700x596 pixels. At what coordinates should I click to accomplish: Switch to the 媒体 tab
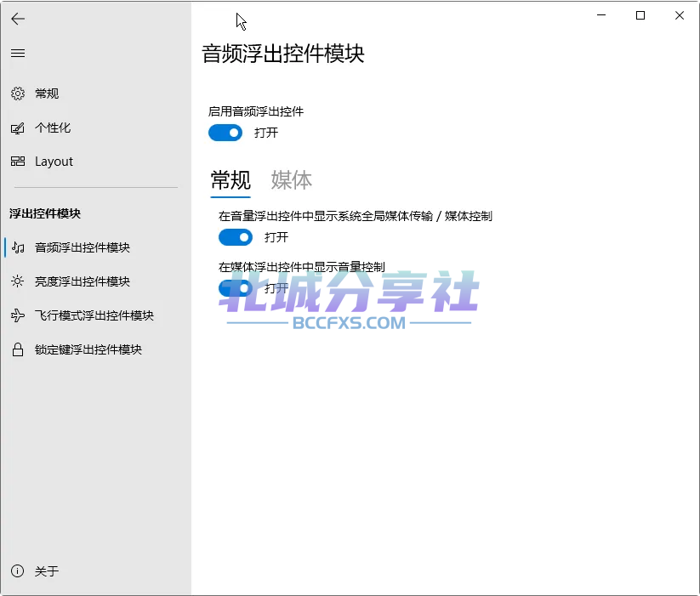pyautogui.click(x=292, y=180)
